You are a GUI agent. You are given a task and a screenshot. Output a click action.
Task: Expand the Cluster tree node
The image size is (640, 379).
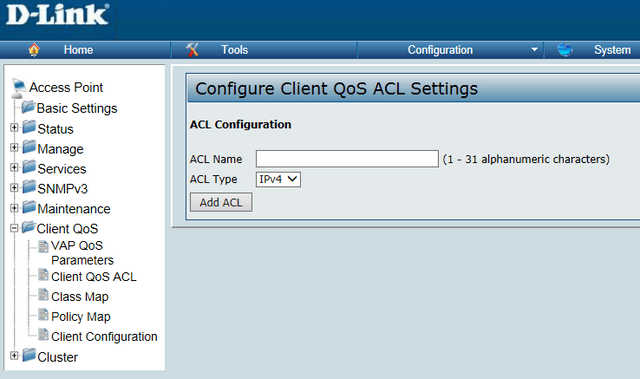(14, 356)
